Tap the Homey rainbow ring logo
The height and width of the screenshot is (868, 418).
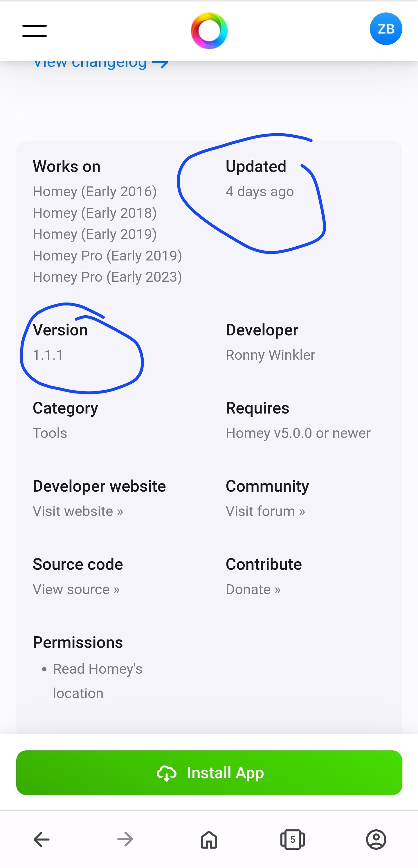coord(209,31)
